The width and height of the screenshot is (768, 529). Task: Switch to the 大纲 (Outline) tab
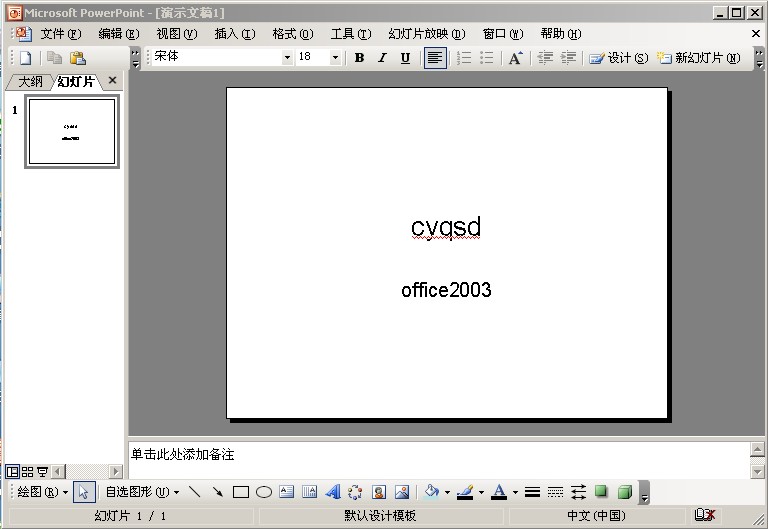pyautogui.click(x=30, y=81)
